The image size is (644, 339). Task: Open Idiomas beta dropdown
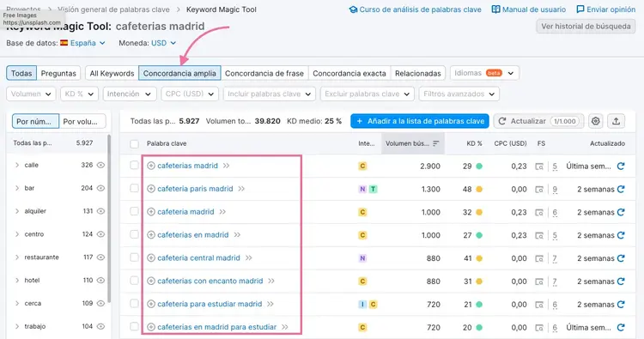coord(484,73)
